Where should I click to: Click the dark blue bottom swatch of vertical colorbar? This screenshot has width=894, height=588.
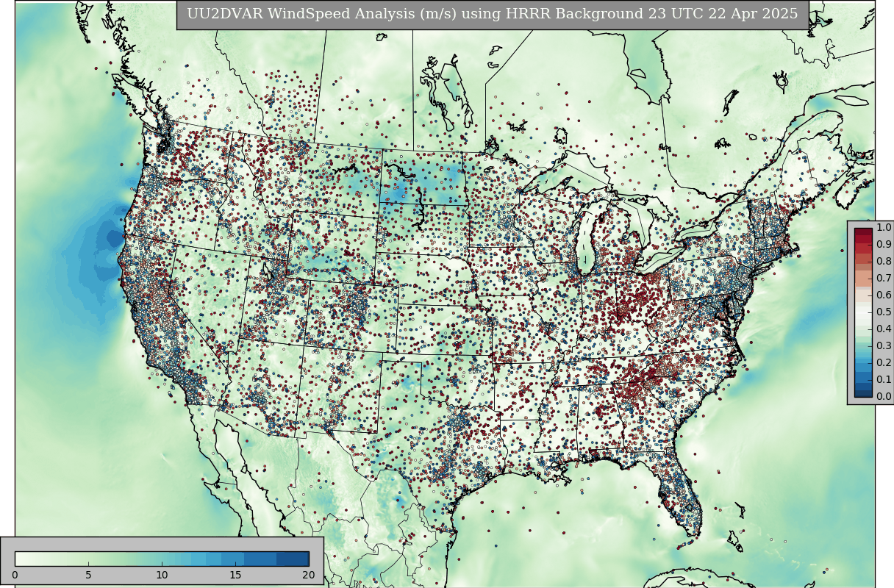863,392
